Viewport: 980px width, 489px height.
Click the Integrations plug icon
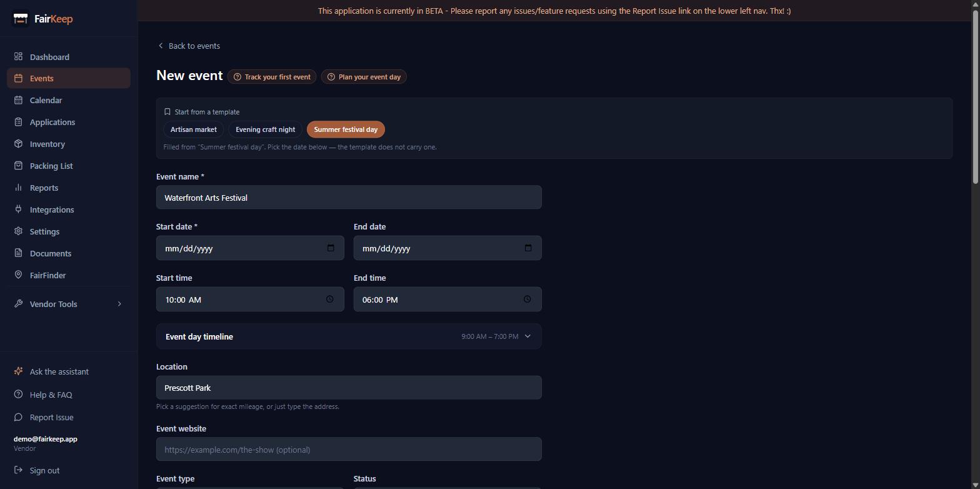[x=18, y=209]
